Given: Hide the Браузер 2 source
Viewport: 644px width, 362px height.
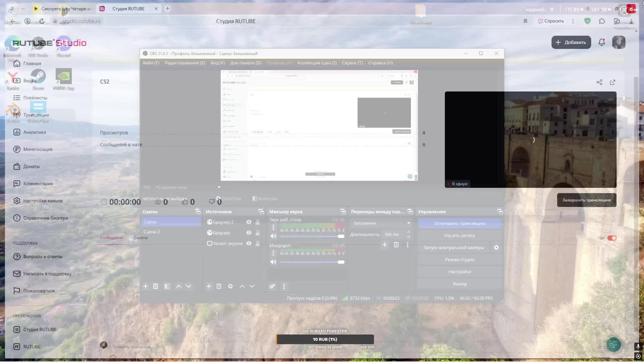Looking at the screenshot, I should click(x=249, y=222).
